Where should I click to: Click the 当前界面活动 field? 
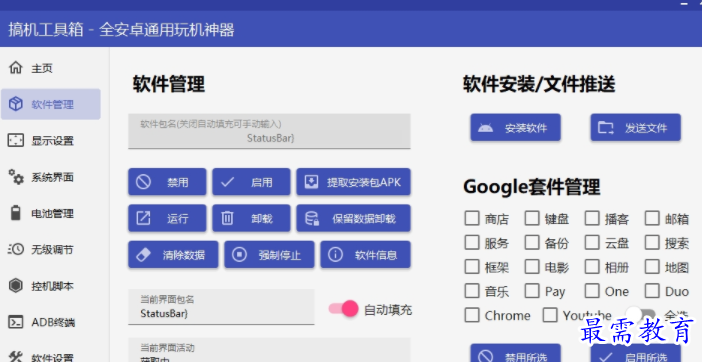(x=269, y=350)
